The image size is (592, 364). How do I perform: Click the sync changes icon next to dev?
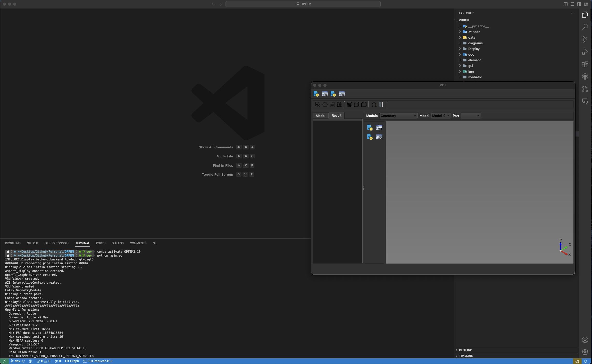[23, 361]
